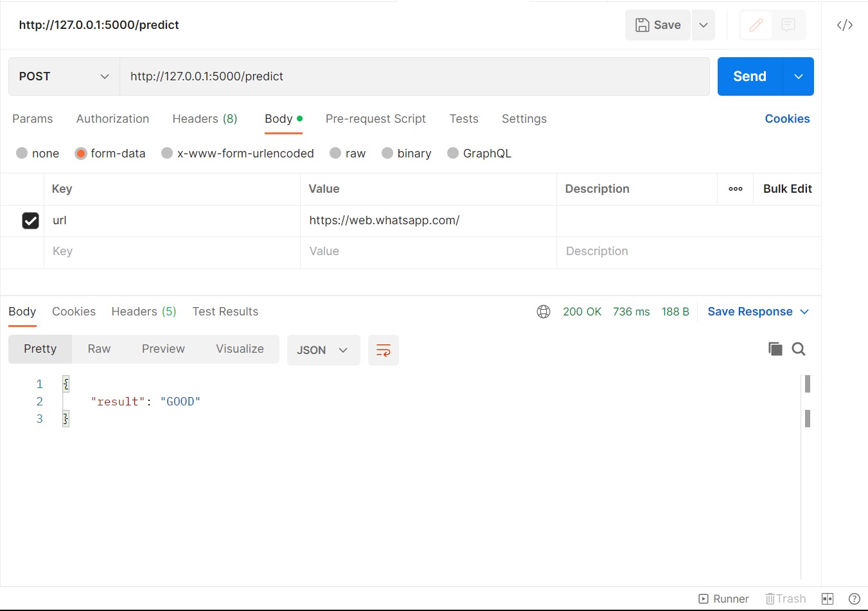868x611 pixels.
Task: Click the three dots column options
Action: point(736,189)
